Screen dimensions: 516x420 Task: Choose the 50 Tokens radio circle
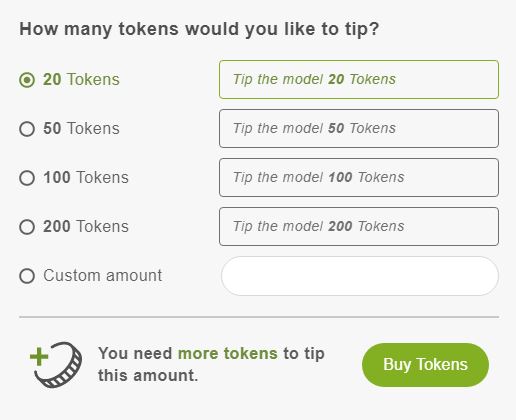(x=27, y=129)
